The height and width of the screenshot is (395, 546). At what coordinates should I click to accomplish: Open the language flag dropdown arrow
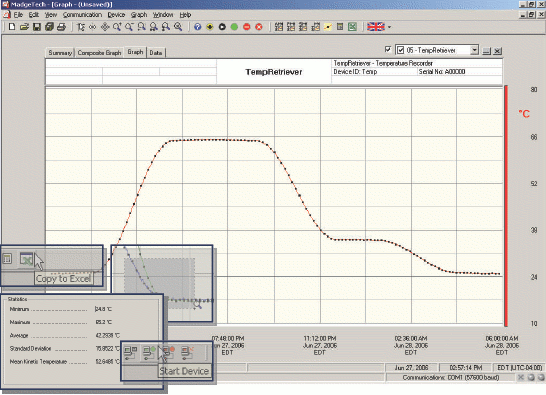click(389, 27)
